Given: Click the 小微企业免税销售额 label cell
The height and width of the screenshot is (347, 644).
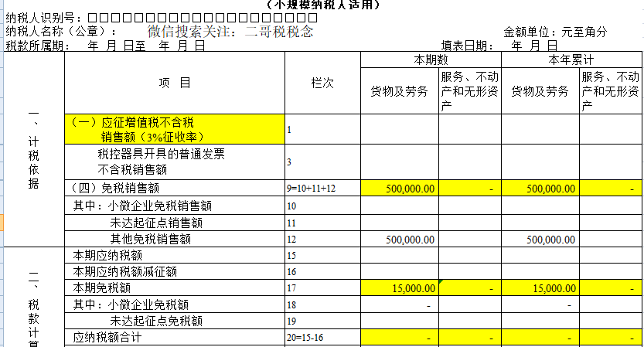Looking at the screenshot, I should (x=174, y=206).
